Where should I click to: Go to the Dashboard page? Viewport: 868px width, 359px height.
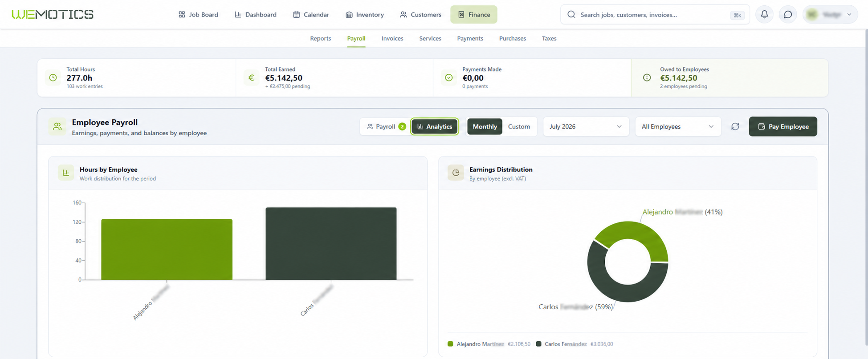point(256,14)
